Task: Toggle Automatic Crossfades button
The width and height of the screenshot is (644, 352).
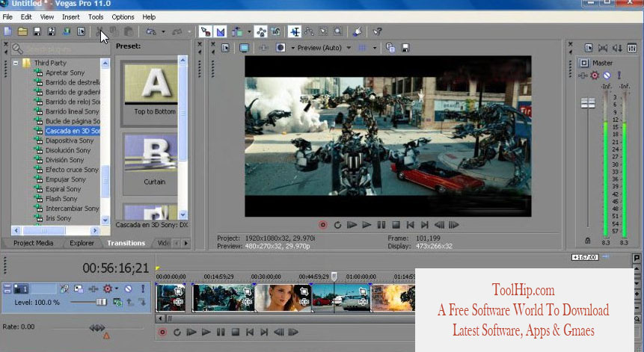Action: tap(221, 31)
